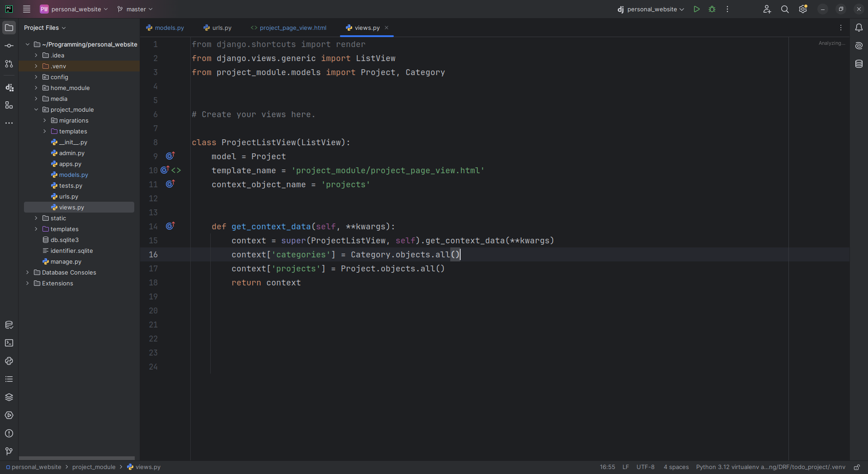Toggle read-only lock in status bar
Viewport: 868px width, 474px height.
tap(857, 467)
